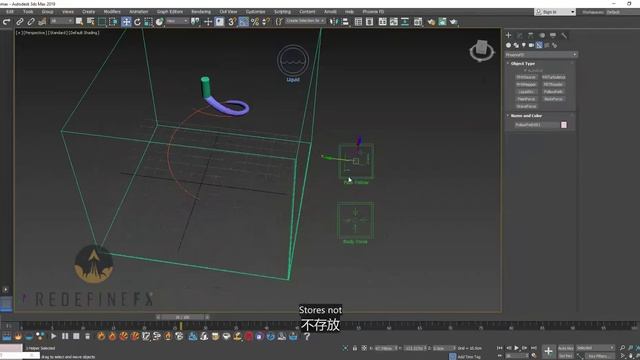The height and width of the screenshot is (360, 640).
Task: Choose the Bind to Space Warp tool
Action: pos(42,22)
